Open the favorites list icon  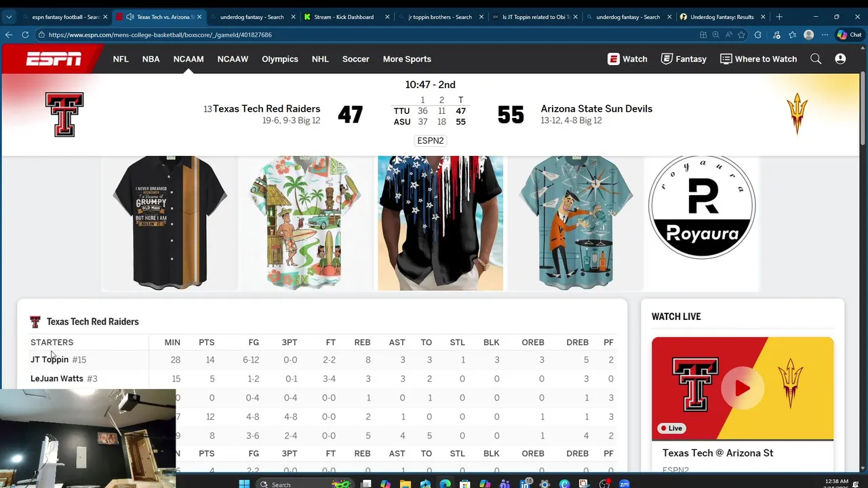pyautogui.click(x=792, y=35)
